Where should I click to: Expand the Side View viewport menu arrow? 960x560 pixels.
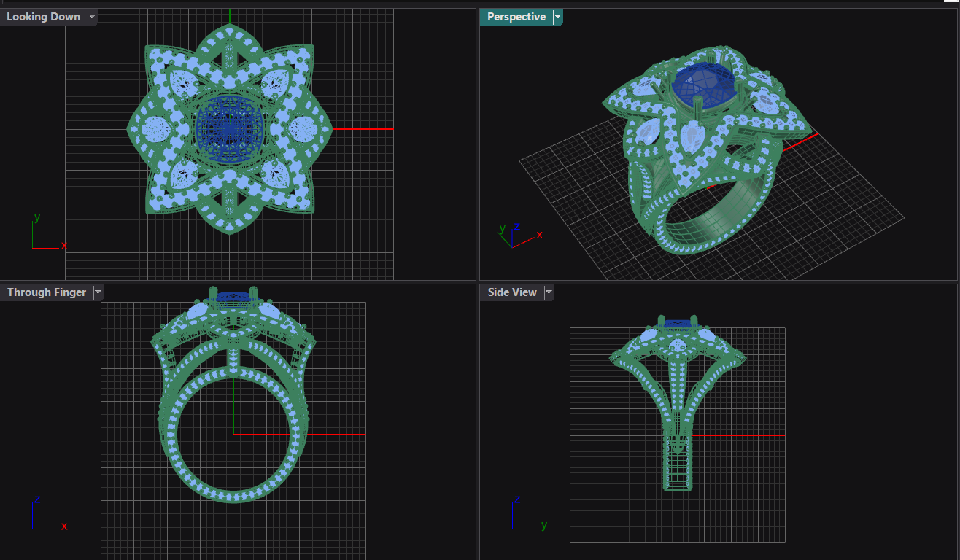coord(549,292)
